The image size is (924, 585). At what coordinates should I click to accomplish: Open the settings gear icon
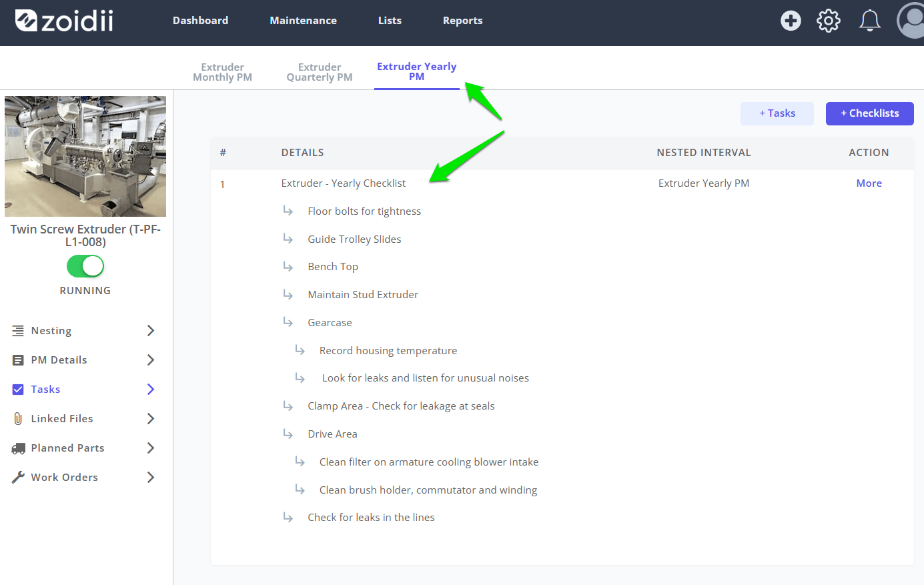pos(829,21)
